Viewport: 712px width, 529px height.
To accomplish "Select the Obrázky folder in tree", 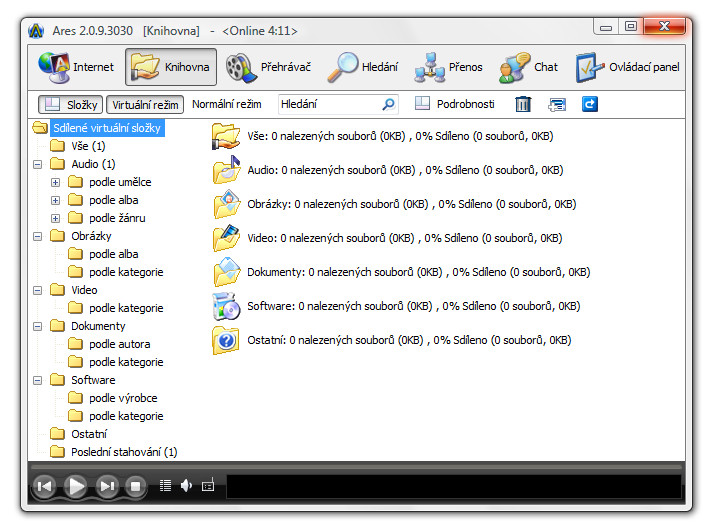I will pos(91,236).
